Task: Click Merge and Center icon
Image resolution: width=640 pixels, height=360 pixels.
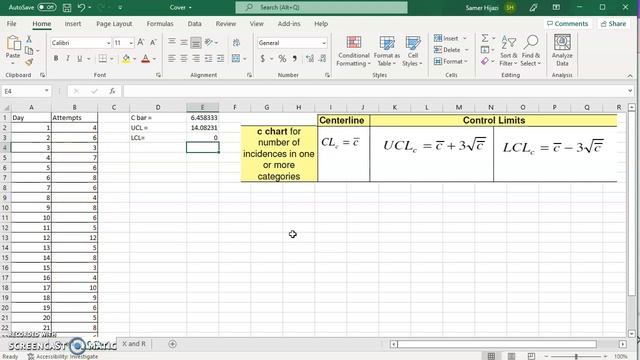Action: coord(236,59)
